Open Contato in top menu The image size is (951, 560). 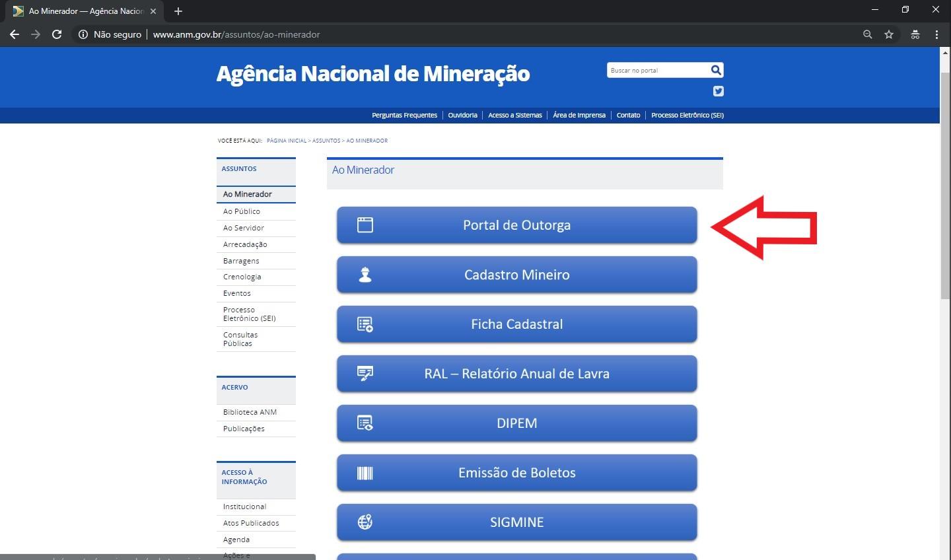coord(628,115)
